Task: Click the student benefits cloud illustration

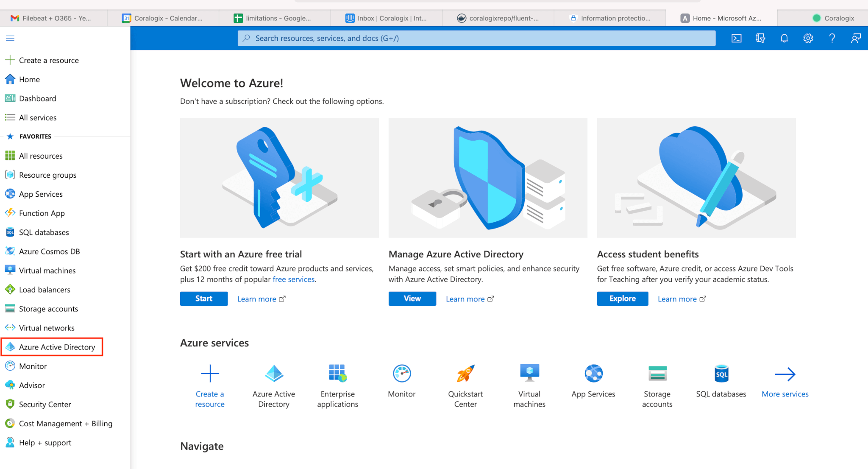Action: coord(696,178)
